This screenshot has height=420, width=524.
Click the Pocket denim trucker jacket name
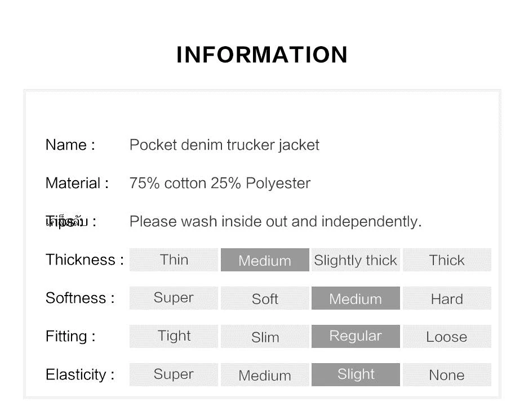click(224, 145)
